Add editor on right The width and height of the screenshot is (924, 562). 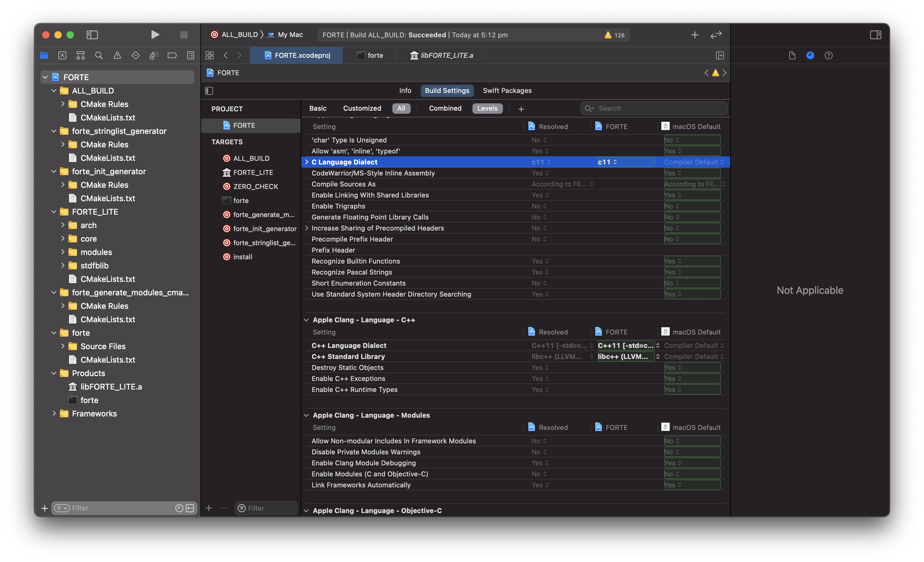coord(720,56)
